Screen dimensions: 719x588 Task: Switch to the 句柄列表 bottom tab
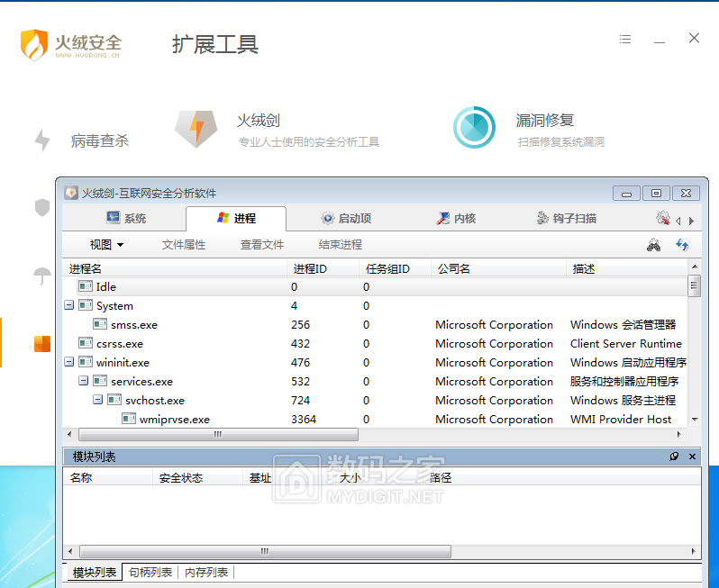click(x=150, y=573)
